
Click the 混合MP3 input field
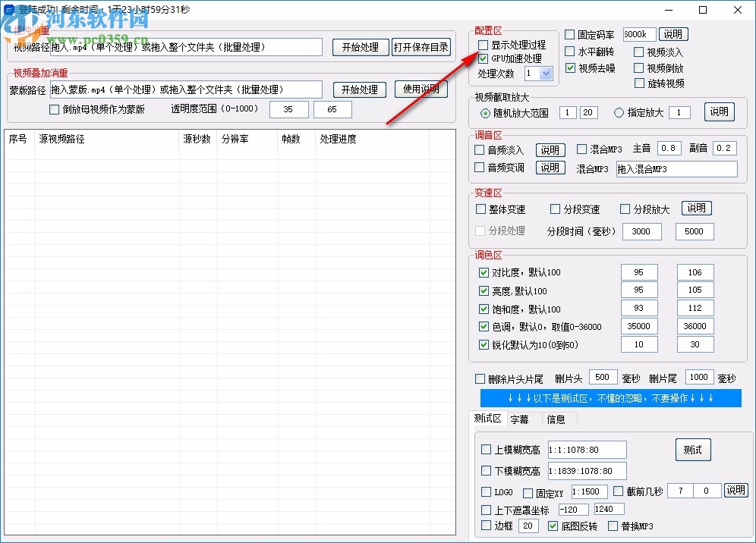tap(676, 169)
